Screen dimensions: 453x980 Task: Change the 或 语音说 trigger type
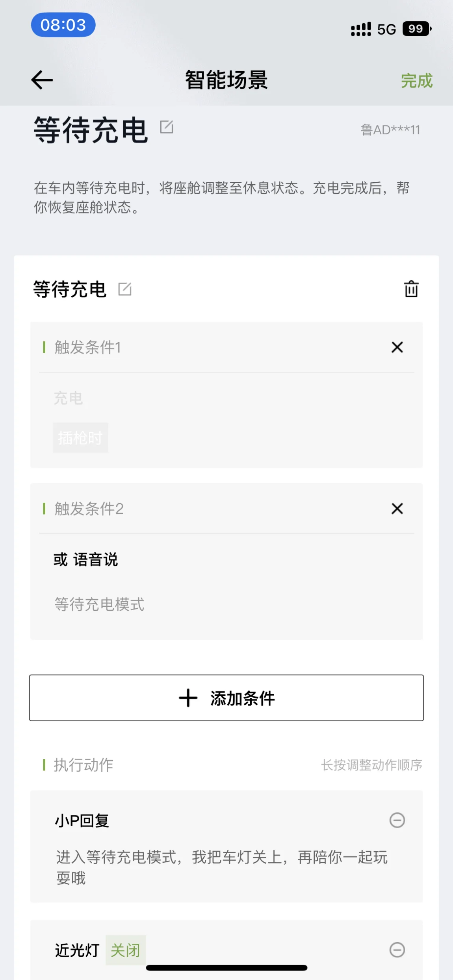tap(85, 559)
